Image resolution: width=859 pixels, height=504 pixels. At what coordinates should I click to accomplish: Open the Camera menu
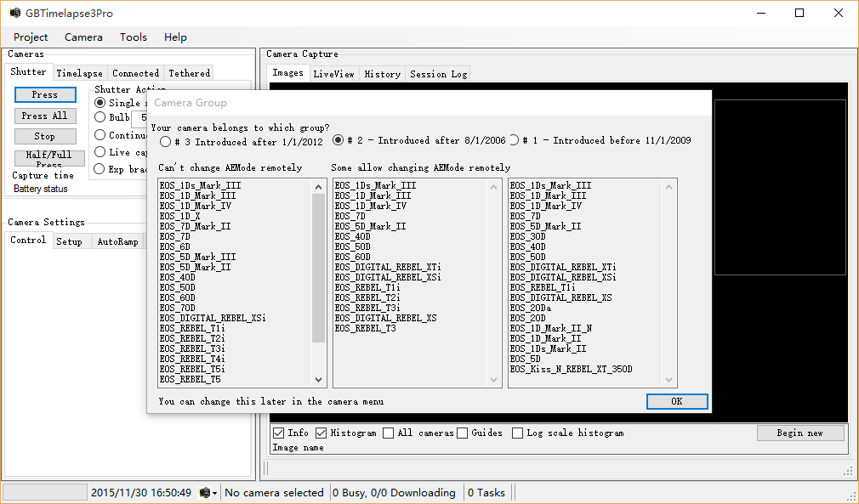(83, 37)
